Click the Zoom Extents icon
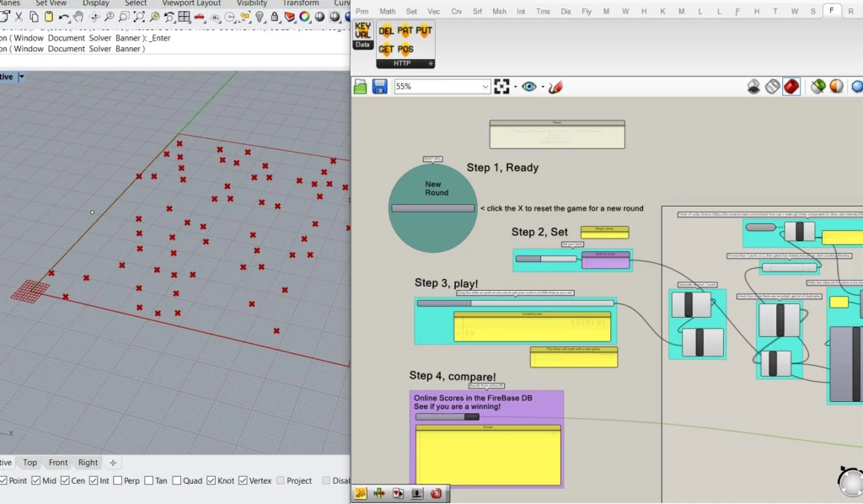The height and width of the screenshot is (504, 863). click(x=139, y=17)
